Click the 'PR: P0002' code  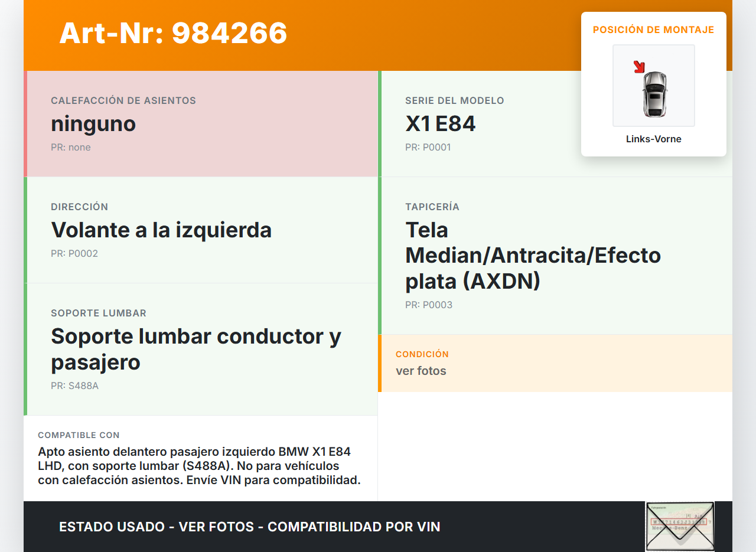74,254
